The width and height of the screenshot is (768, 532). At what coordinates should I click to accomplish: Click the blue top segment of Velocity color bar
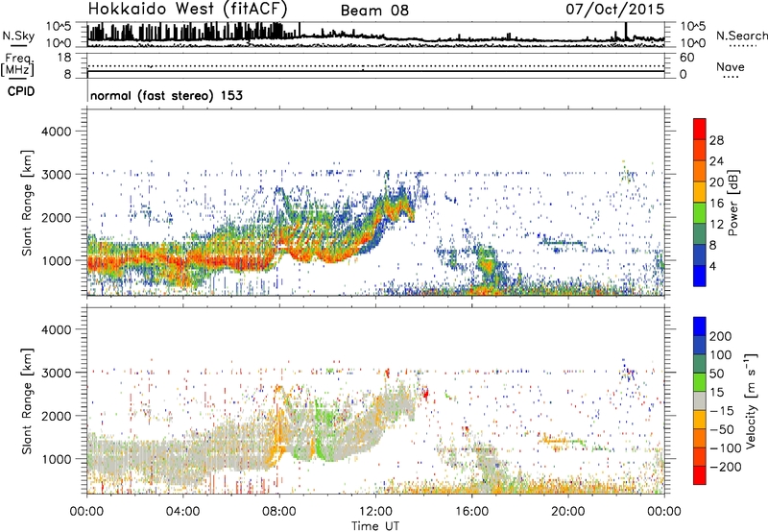700,326
